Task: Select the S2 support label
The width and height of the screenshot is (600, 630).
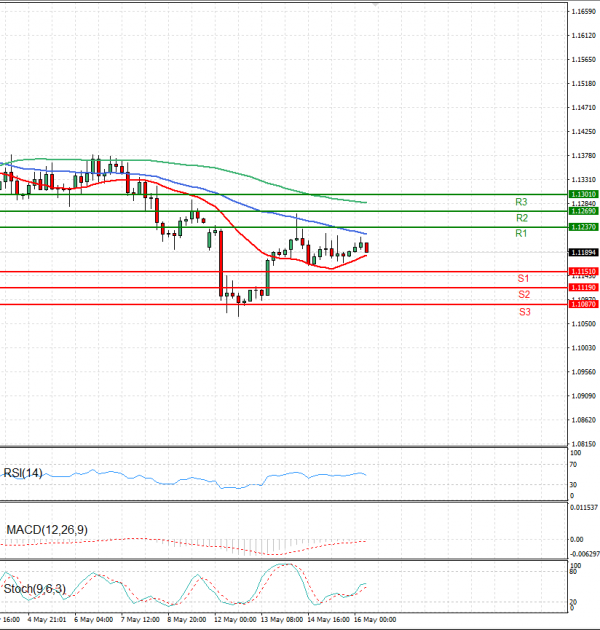Action: tap(524, 295)
